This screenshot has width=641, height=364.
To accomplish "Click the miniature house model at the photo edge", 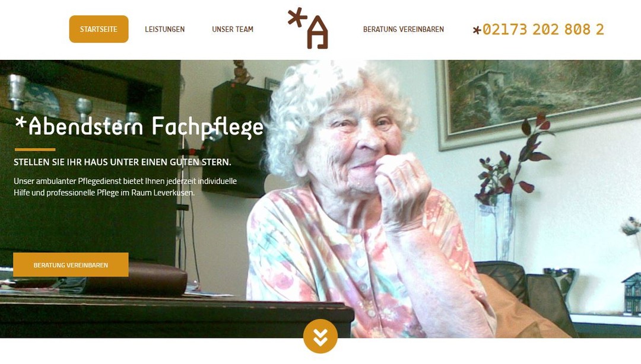I will click(x=632, y=294).
